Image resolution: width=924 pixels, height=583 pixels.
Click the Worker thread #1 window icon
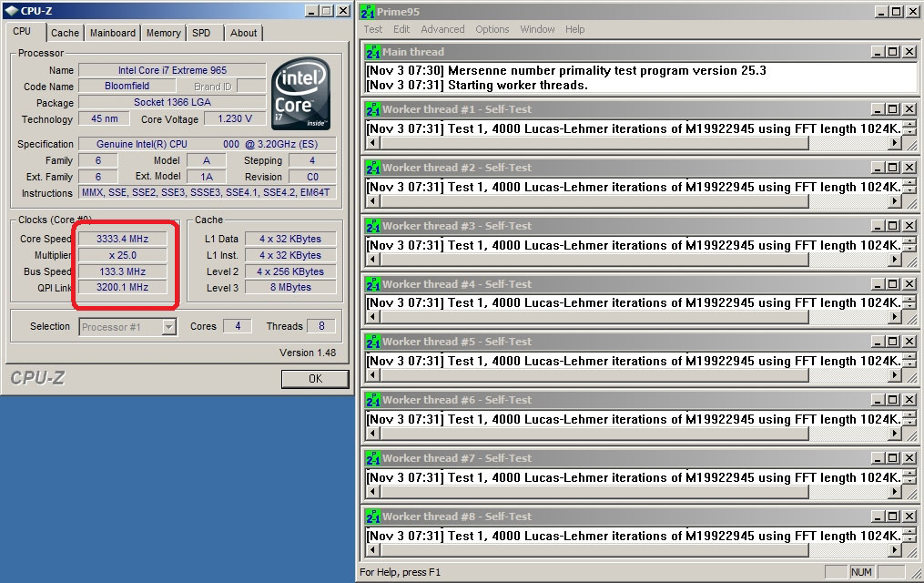[373, 109]
